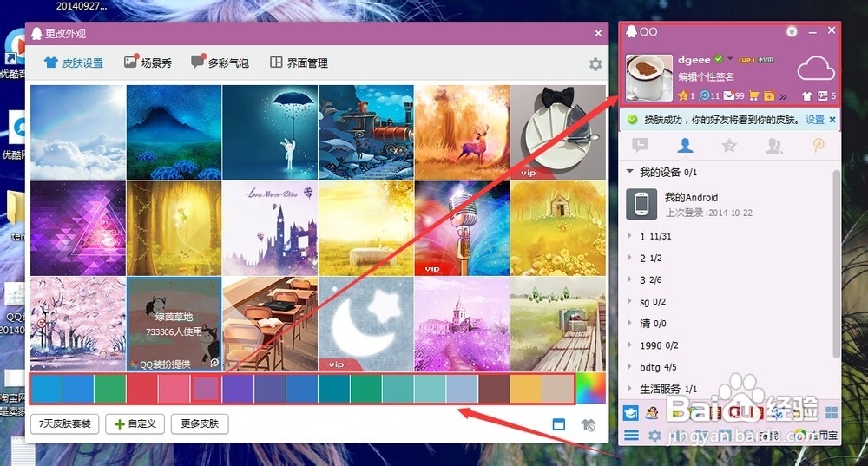Go to the 界面管理 tab
Screen dimensions: 868x466
click(x=299, y=62)
